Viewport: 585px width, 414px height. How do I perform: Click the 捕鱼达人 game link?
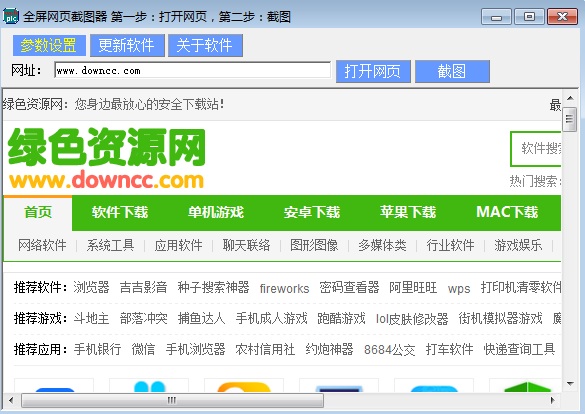pos(201,319)
